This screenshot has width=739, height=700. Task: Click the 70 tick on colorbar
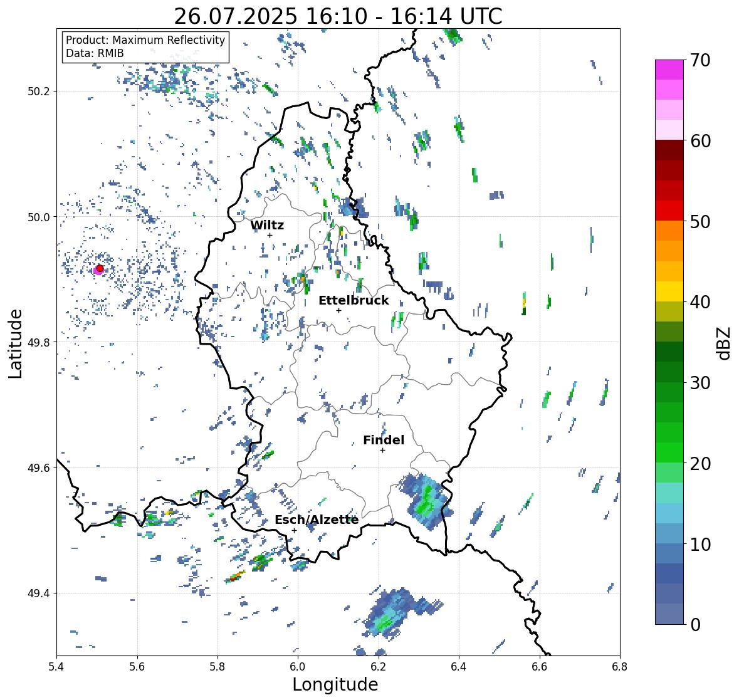click(x=700, y=60)
